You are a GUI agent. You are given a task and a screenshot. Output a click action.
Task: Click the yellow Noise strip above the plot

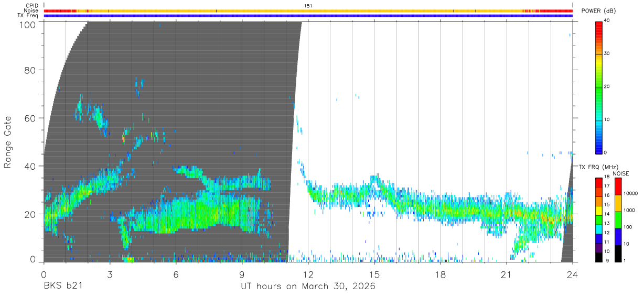pos(308,10)
